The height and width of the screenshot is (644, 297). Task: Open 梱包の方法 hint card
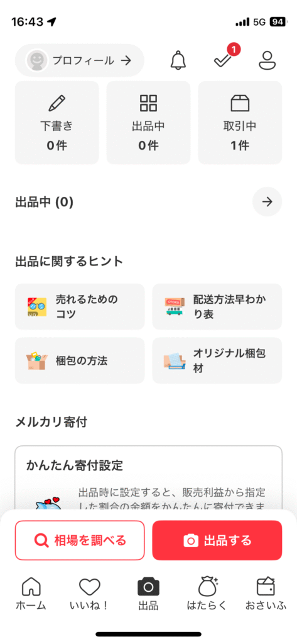point(80,360)
